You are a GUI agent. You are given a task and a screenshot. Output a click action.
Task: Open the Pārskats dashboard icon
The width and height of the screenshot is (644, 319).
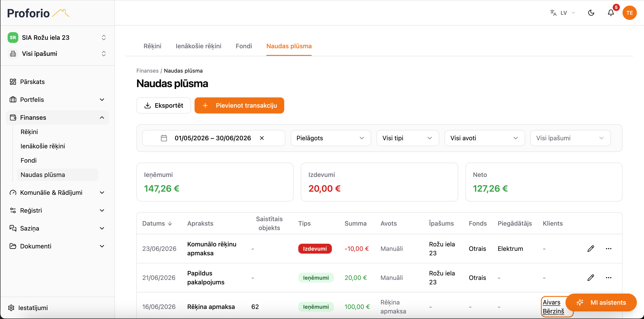tap(13, 82)
